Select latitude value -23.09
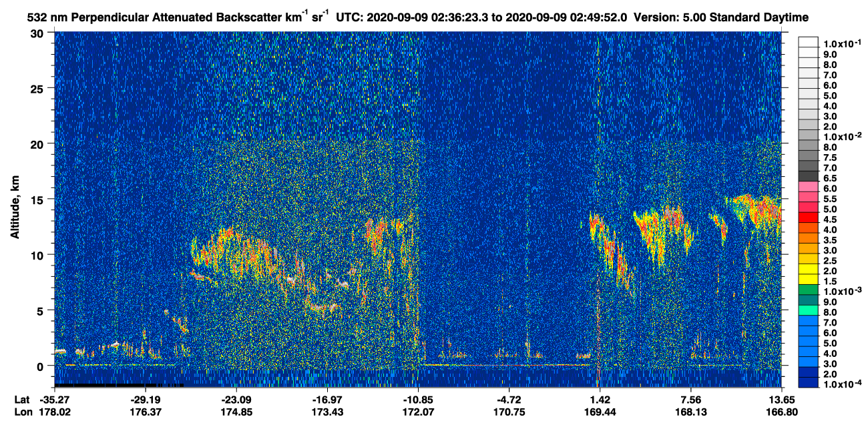The image size is (868, 445). (237, 400)
